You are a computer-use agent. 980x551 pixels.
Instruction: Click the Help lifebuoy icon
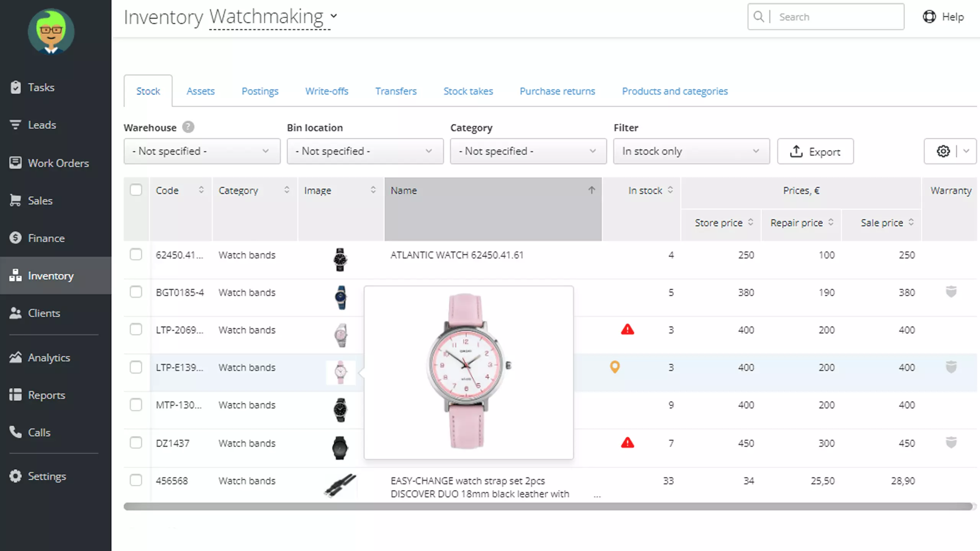coord(929,17)
